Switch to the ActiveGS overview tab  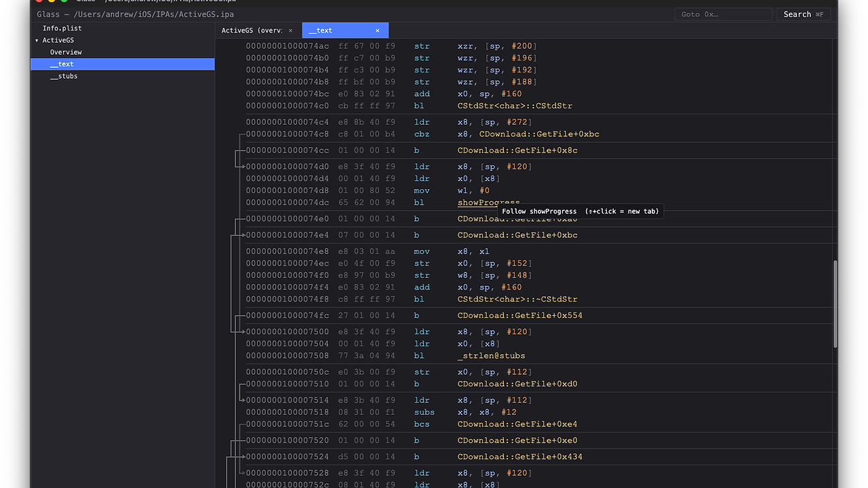tap(252, 30)
